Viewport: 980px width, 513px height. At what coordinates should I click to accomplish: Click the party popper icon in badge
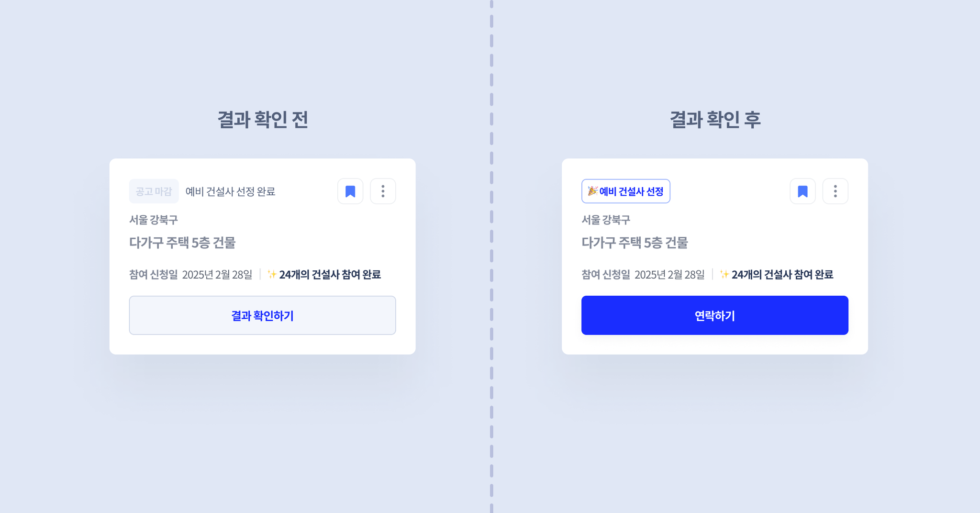[x=592, y=191]
